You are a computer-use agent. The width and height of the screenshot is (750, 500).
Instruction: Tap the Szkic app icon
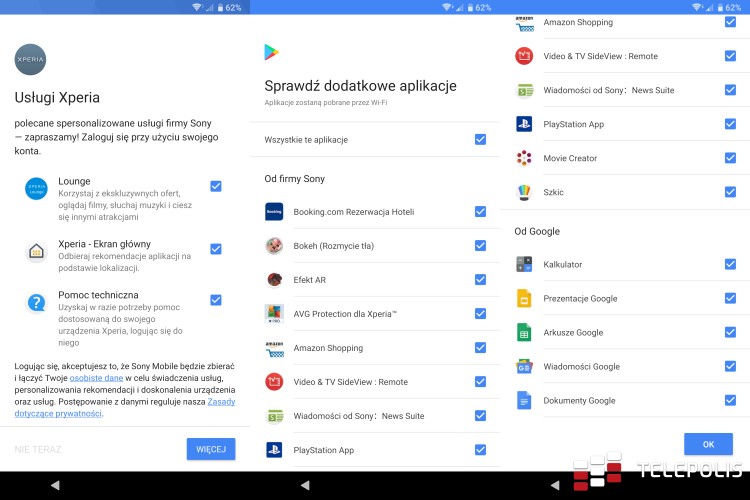click(x=524, y=192)
